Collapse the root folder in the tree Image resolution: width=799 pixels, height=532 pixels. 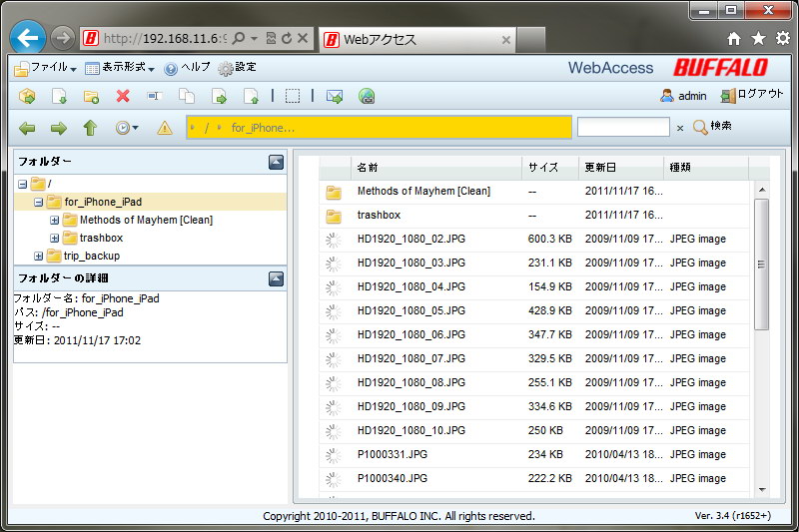pyautogui.click(x=22, y=184)
